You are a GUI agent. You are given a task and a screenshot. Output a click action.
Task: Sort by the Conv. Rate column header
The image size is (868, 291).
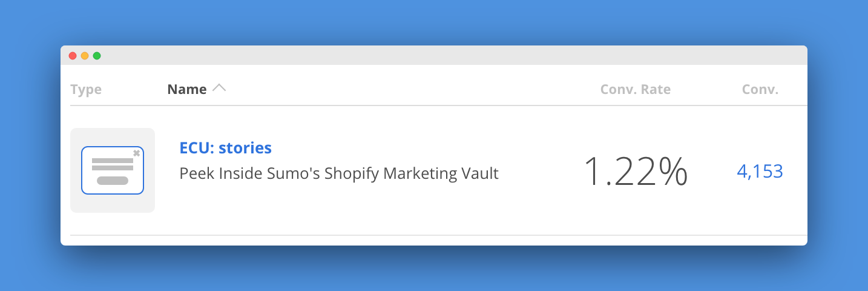pos(635,90)
